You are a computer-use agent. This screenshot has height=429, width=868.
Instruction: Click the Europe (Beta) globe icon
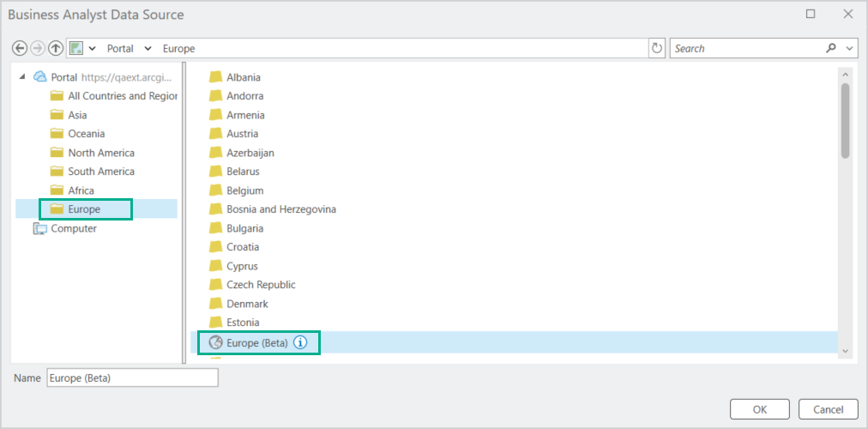coord(214,342)
